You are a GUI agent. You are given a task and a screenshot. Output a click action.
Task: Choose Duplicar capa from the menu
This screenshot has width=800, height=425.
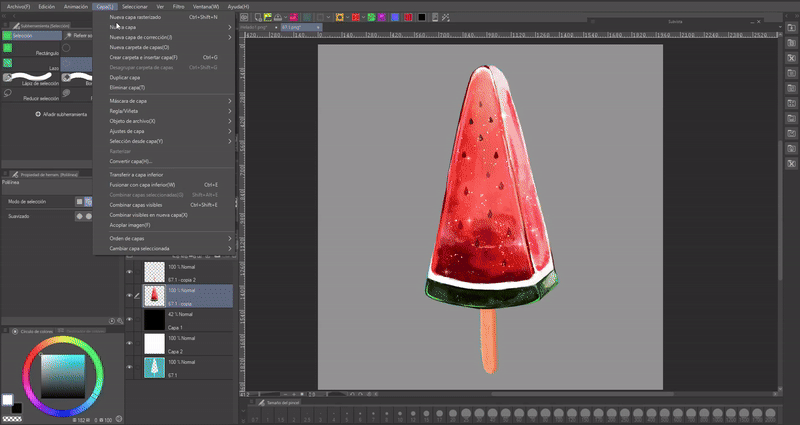[x=125, y=77]
